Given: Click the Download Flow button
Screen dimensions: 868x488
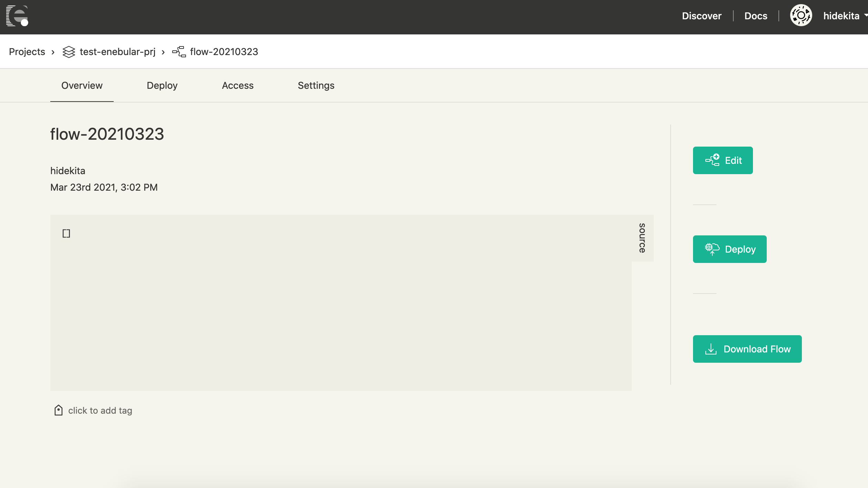Looking at the screenshot, I should [747, 349].
